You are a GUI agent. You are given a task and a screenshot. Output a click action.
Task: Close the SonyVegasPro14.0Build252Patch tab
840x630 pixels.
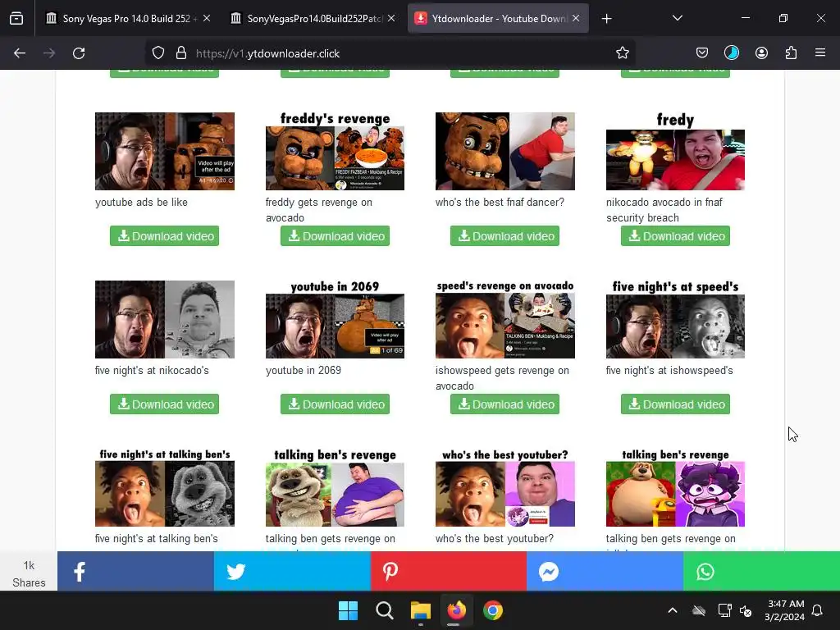coord(391,19)
